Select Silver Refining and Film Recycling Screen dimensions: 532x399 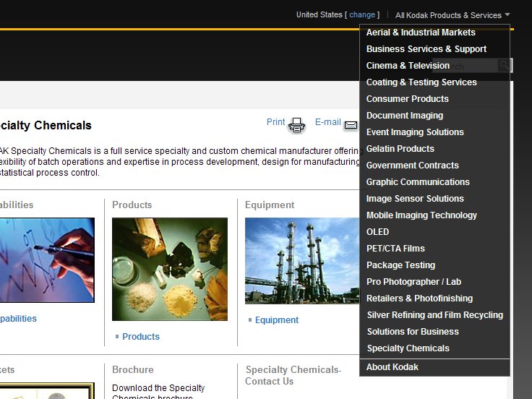(x=434, y=315)
